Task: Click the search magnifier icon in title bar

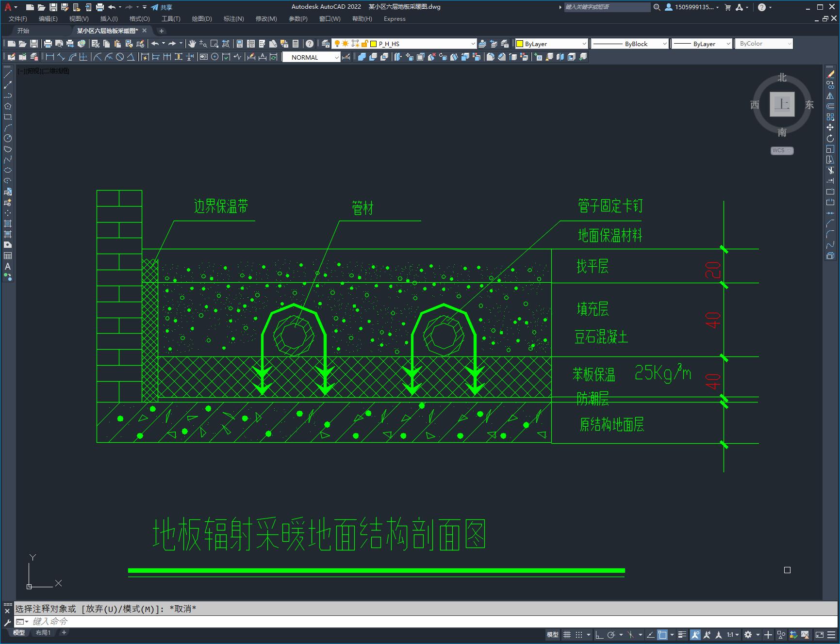Action: (x=657, y=7)
